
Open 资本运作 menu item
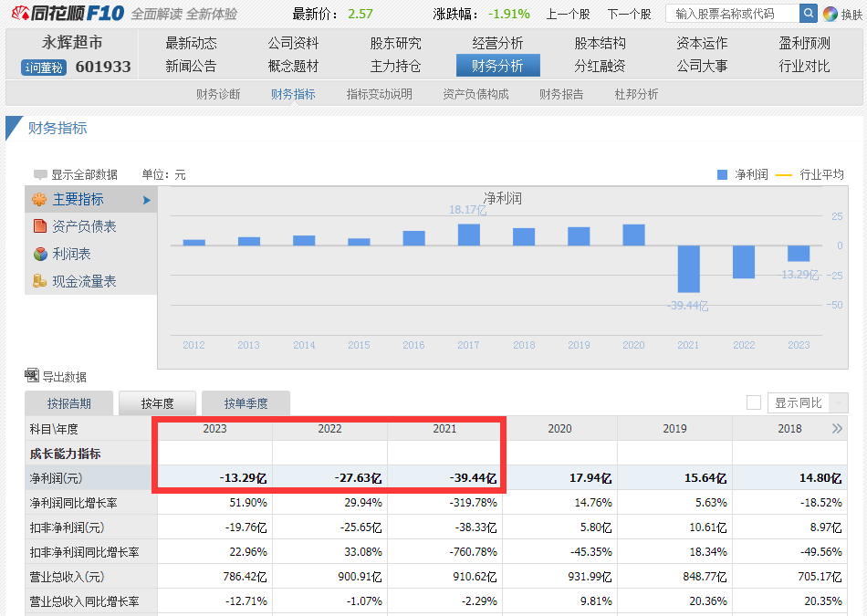point(702,43)
